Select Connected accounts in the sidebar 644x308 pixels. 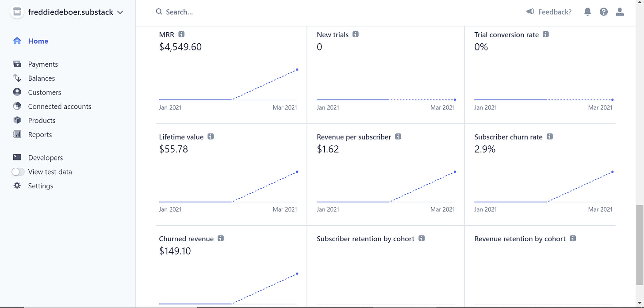click(59, 106)
